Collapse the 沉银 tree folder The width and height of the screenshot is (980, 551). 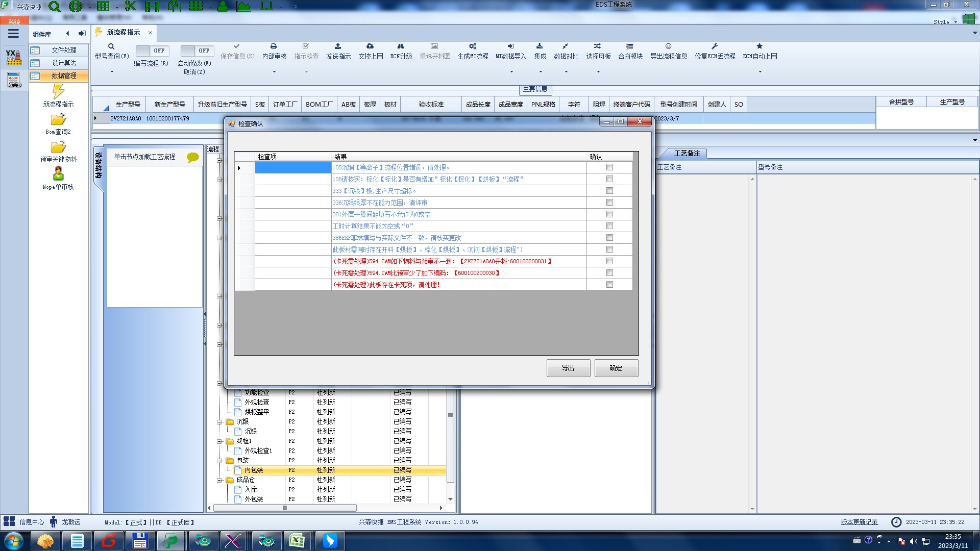pos(219,422)
